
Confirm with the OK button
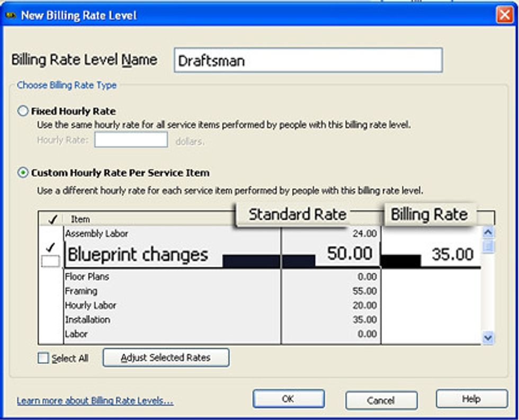coord(288,399)
